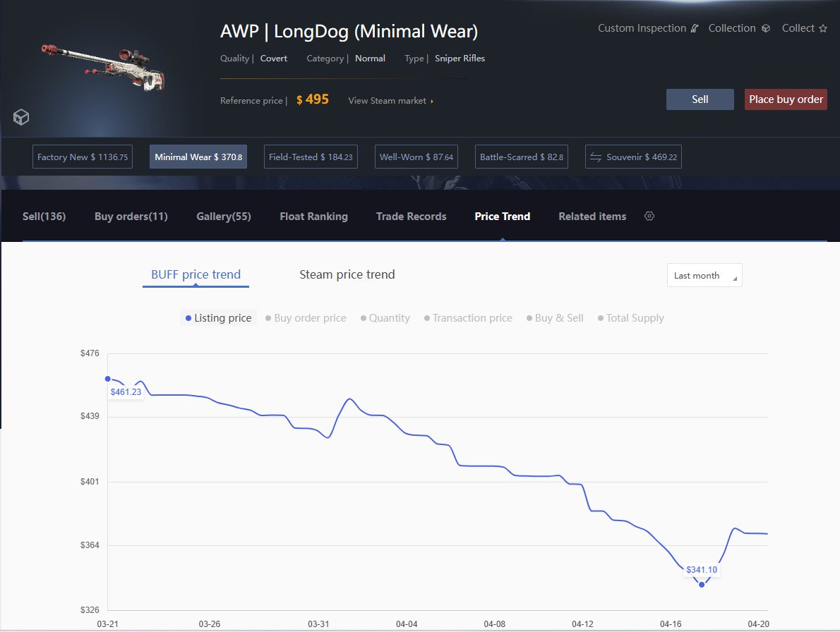Toggle the Total Supply series
Image resolution: width=840 pixels, height=632 pixels.
631,318
